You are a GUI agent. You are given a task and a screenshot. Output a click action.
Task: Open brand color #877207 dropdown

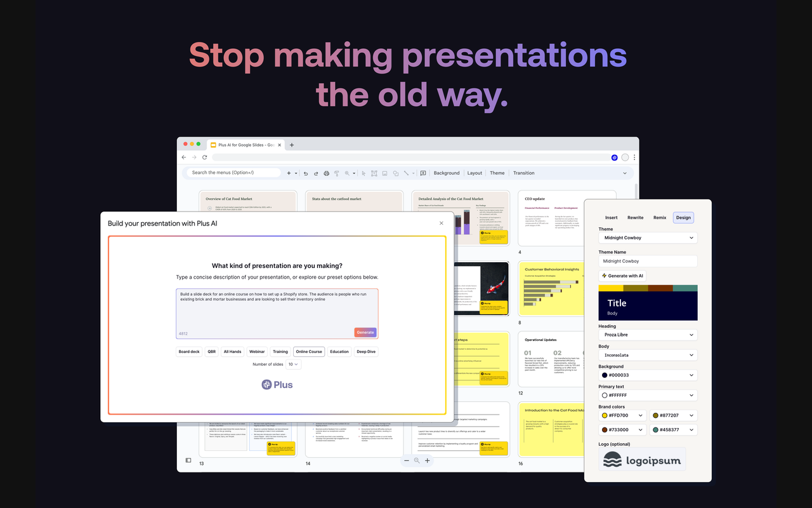coord(674,415)
